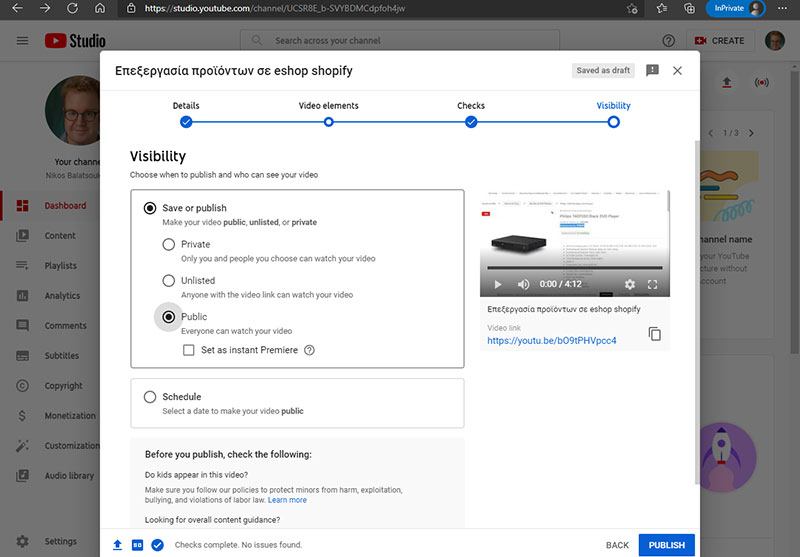
Task: Open the instant Premiere help icon
Action: [309, 350]
